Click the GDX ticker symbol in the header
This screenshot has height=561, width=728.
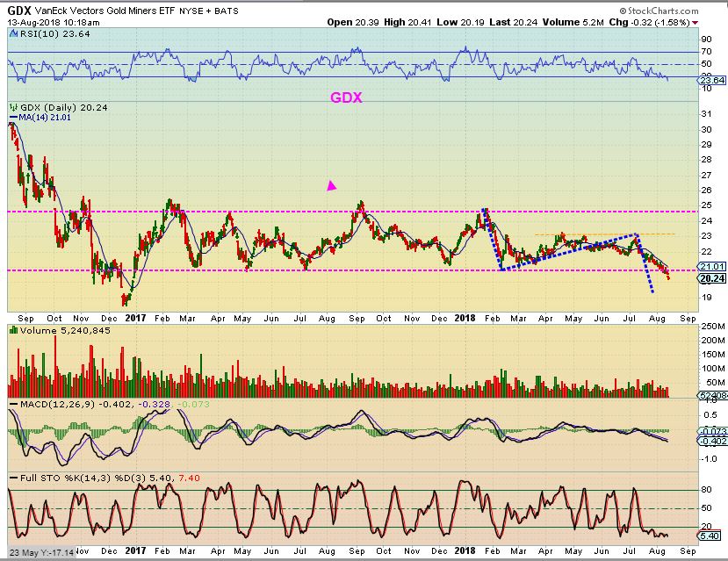point(19,11)
